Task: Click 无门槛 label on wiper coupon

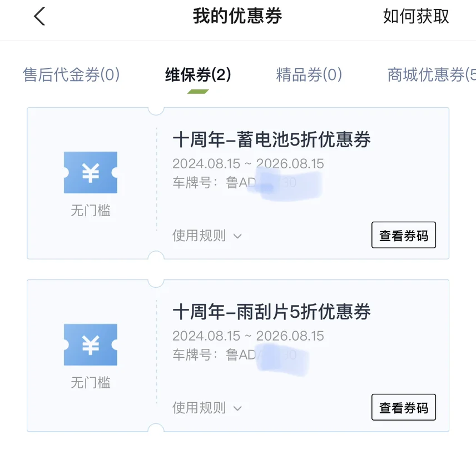Action: click(x=91, y=383)
